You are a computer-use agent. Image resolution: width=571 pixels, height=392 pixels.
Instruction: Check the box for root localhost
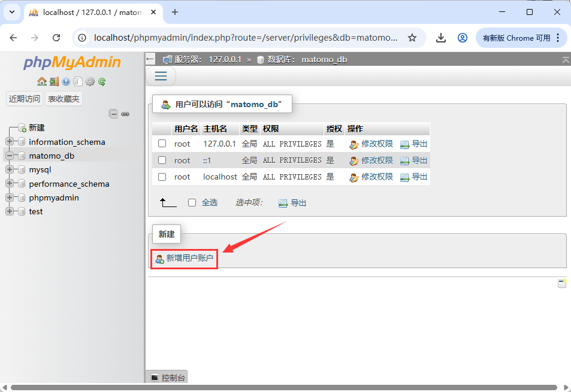point(162,177)
